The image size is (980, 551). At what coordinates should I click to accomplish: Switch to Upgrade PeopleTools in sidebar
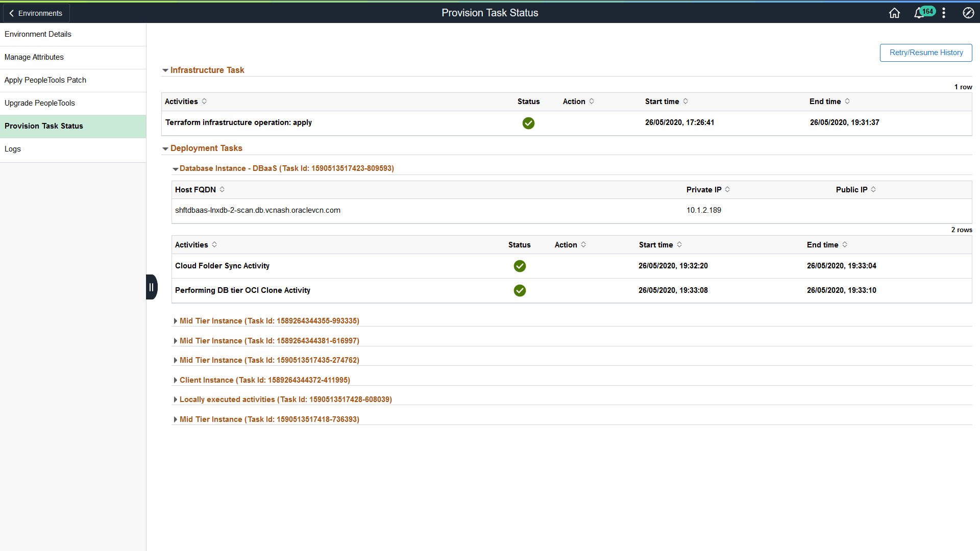40,103
